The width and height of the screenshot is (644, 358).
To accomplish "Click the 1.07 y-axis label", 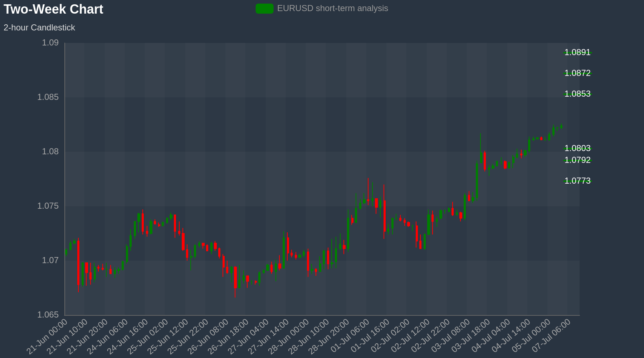I will (x=50, y=261).
